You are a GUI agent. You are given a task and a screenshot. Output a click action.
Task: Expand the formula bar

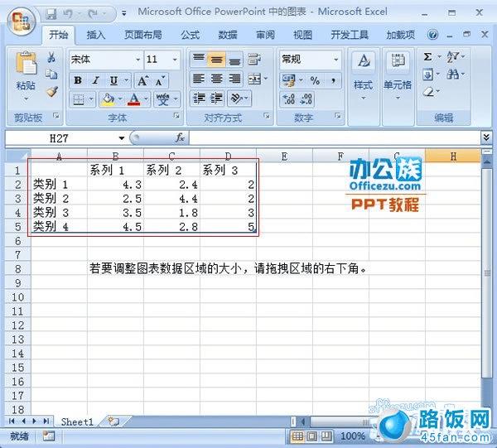(x=486, y=137)
